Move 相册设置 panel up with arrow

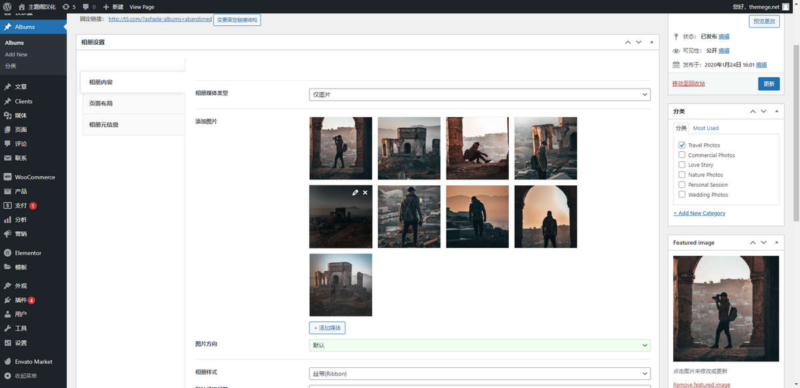click(628, 42)
